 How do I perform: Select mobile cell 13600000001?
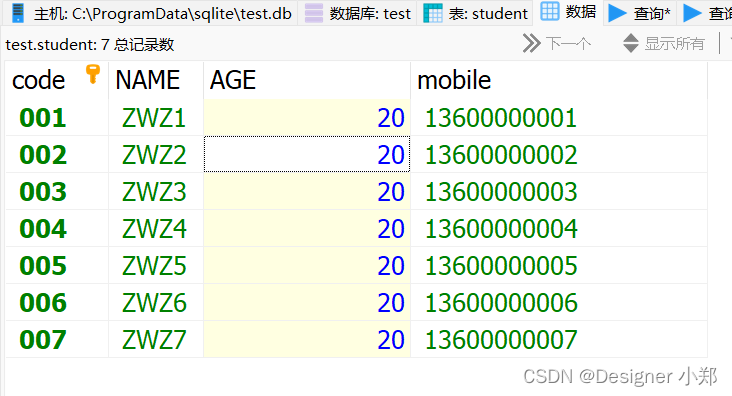point(559,118)
